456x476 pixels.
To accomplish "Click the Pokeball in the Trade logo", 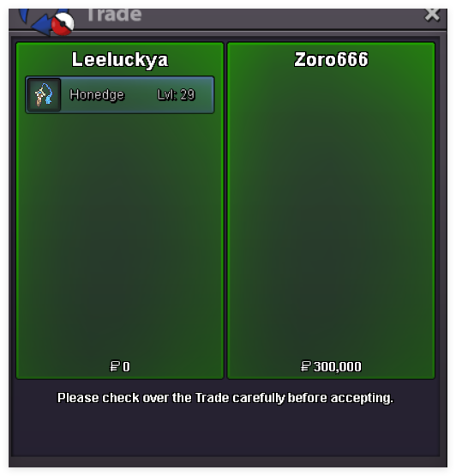I will click(63, 24).
